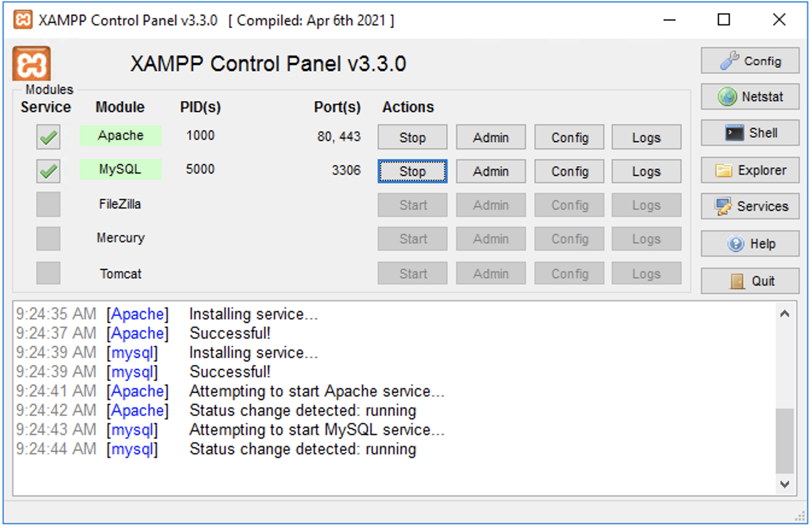Maximize the XAMPP Control Panel window
Image resolution: width=812 pixels, height=528 pixels.
[x=724, y=20]
